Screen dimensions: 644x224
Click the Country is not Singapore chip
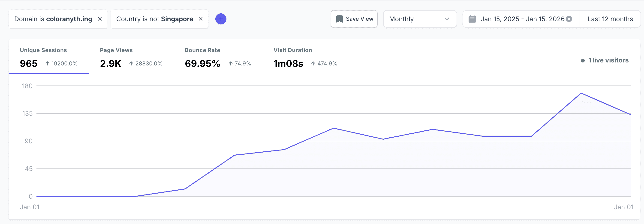pyautogui.click(x=154, y=19)
